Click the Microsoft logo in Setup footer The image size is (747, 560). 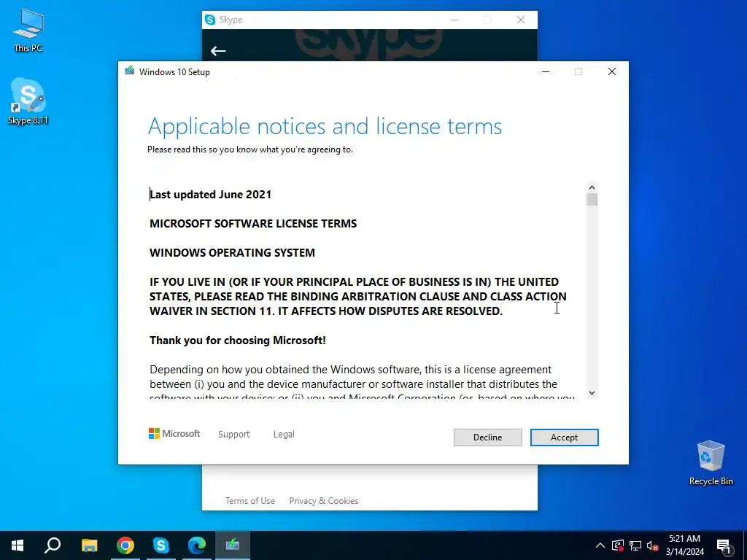[x=174, y=434]
